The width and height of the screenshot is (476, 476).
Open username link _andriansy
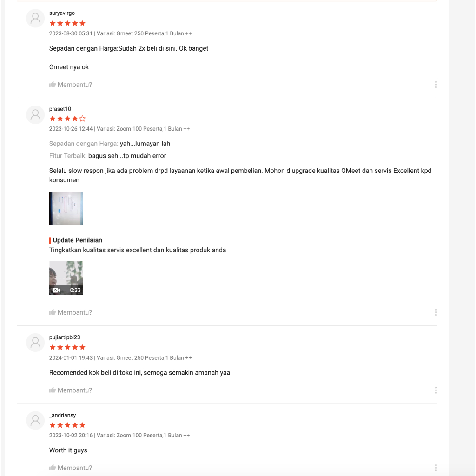click(x=63, y=415)
